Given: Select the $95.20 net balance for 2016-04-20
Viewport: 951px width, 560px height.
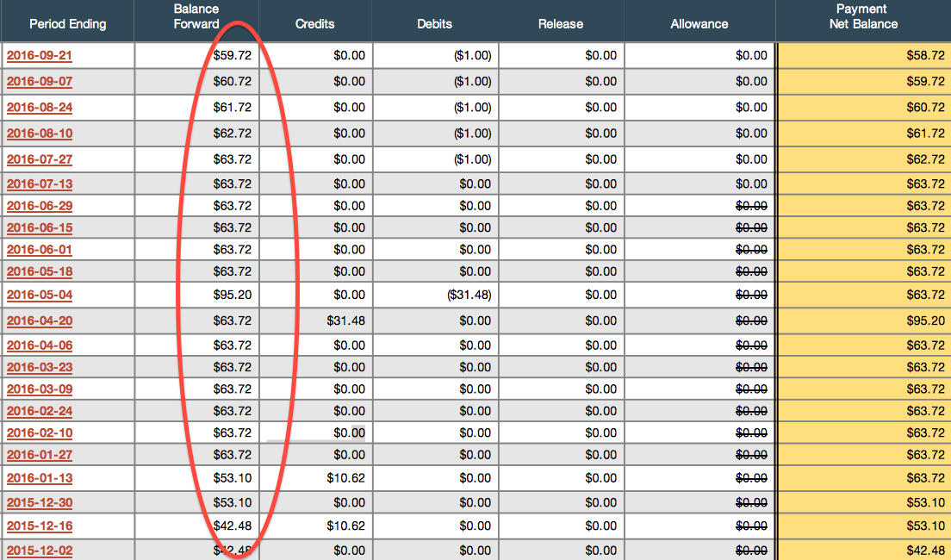Looking at the screenshot, I should point(925,320).
